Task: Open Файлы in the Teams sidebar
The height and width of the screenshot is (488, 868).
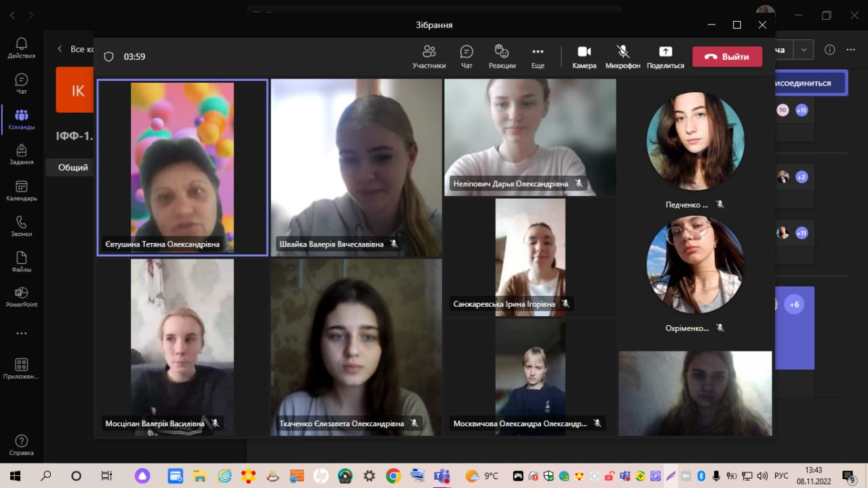Action: 21,262
